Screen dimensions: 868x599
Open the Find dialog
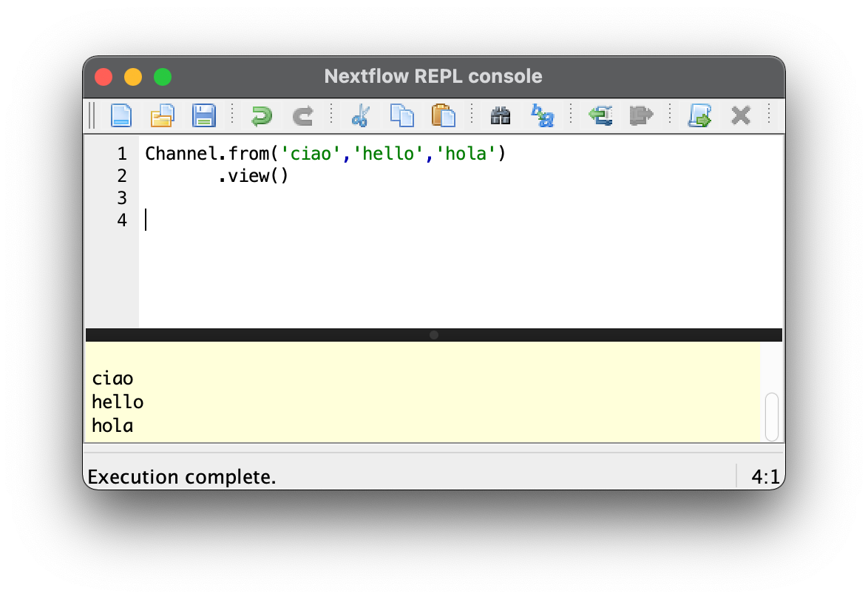[500, 115]
